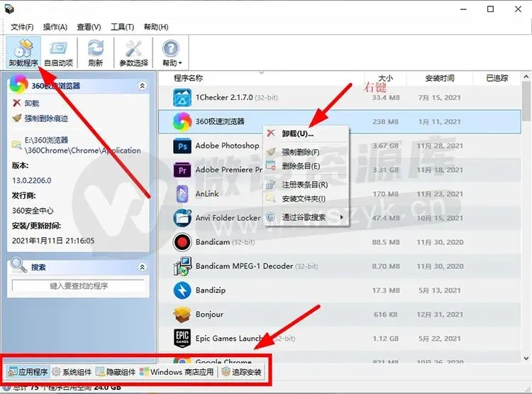The height and width of the screenshot is (394, 532).
Task: Click the Bandizip program name
Action: [x=211, y=290]
